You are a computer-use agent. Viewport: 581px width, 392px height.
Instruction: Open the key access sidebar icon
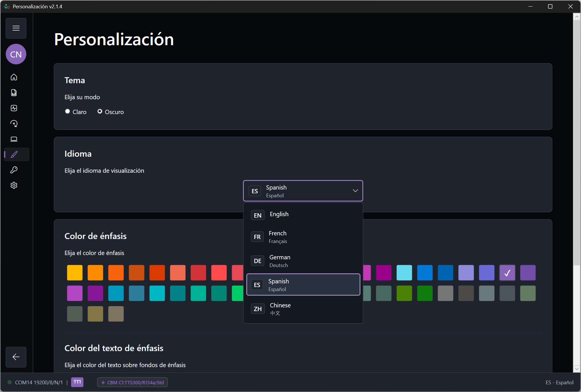[x=14, y=170]
